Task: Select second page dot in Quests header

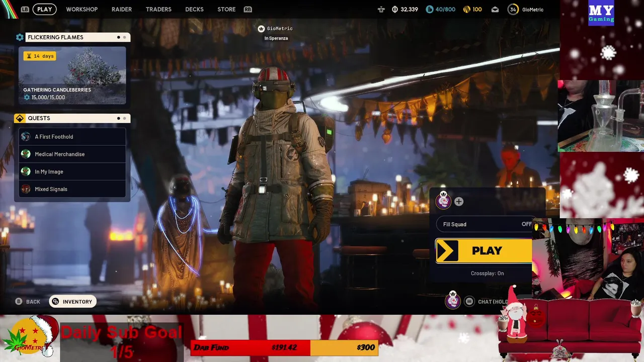Action: pos(125,118)
